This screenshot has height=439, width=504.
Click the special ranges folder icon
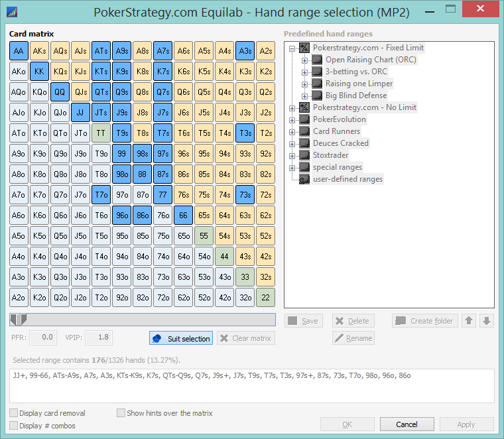pyautogui.click(x=304, y=167)
